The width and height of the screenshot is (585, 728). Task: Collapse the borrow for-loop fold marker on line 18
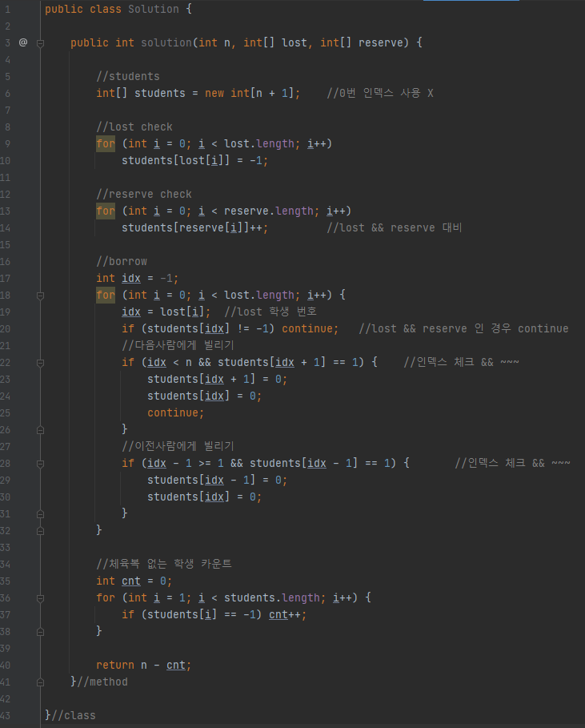coord(40,296)
